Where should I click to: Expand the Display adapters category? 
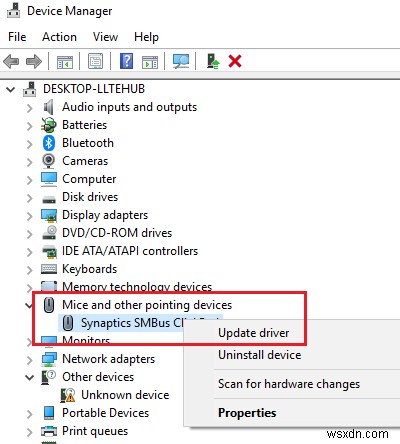click(30, 216)
